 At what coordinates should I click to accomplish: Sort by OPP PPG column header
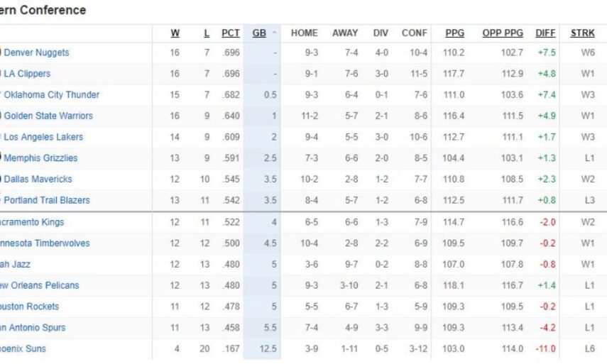(503, 33)
